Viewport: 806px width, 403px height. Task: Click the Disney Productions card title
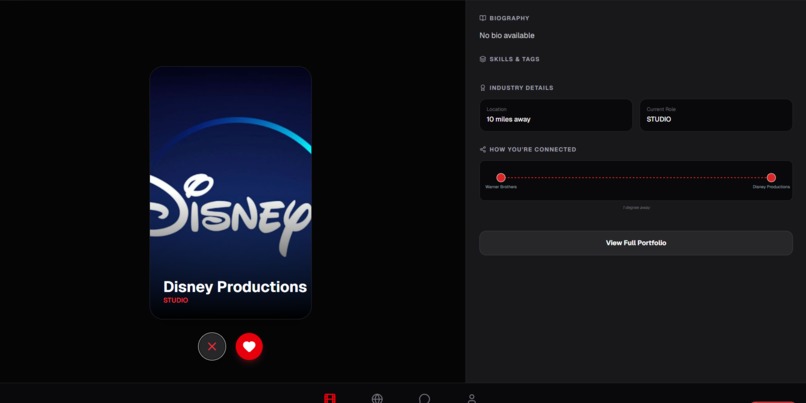235,287
